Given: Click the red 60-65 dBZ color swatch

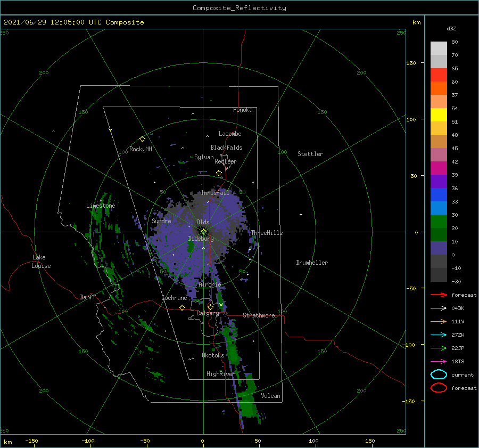Looking at the screenshot, I should 439,75.
